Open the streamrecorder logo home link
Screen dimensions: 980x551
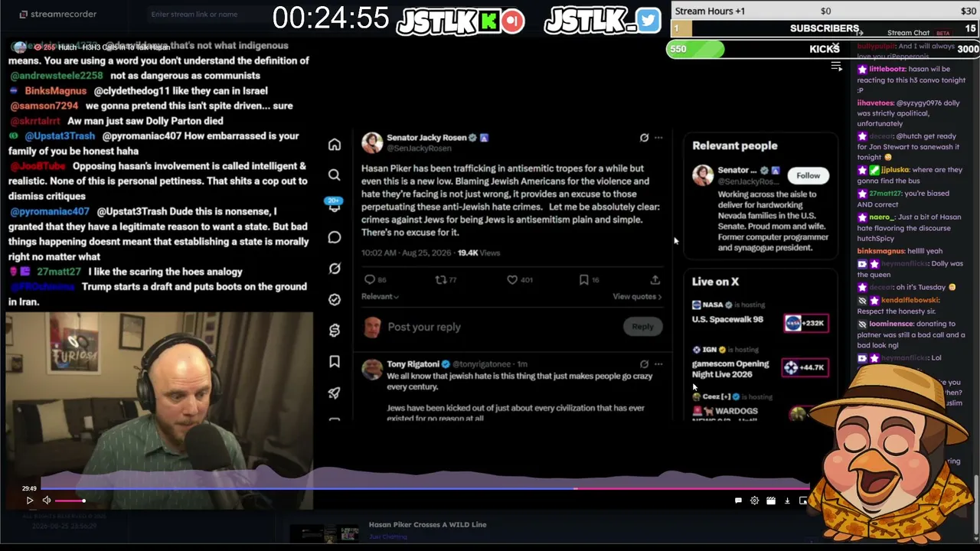tap(58, 14)
